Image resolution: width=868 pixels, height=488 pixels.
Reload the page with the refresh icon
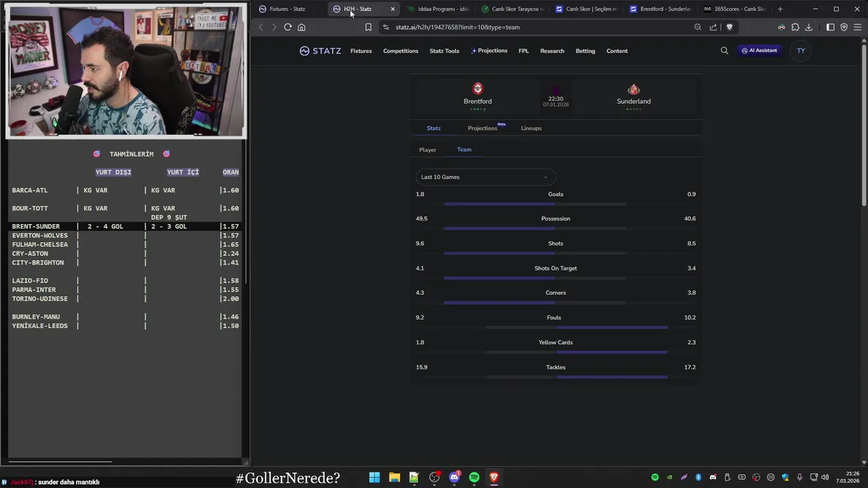point(288,27)
